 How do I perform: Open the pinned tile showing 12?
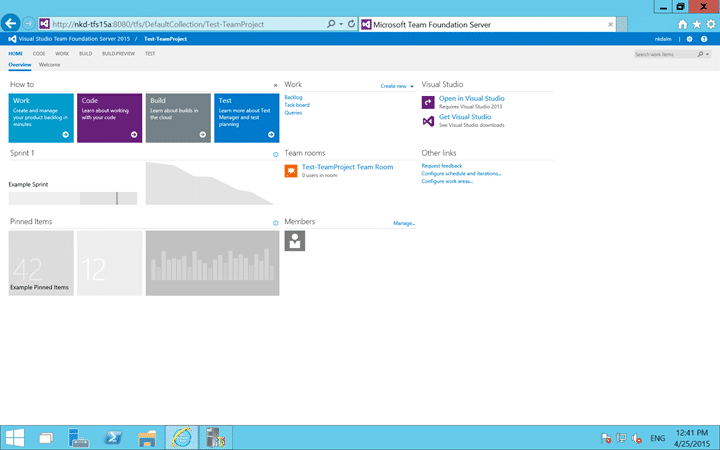pos(109,263)
